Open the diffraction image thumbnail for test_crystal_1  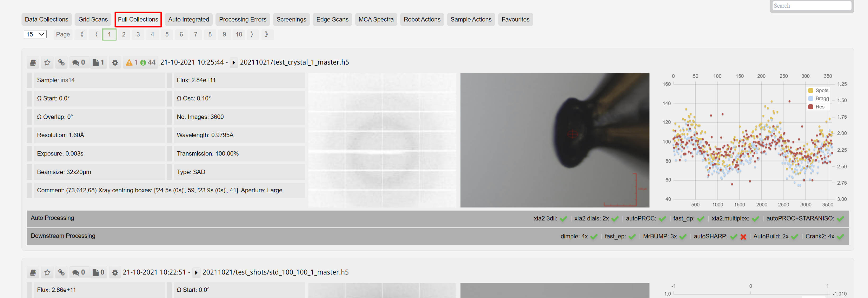pyautogui.click(x=382, y=140)
